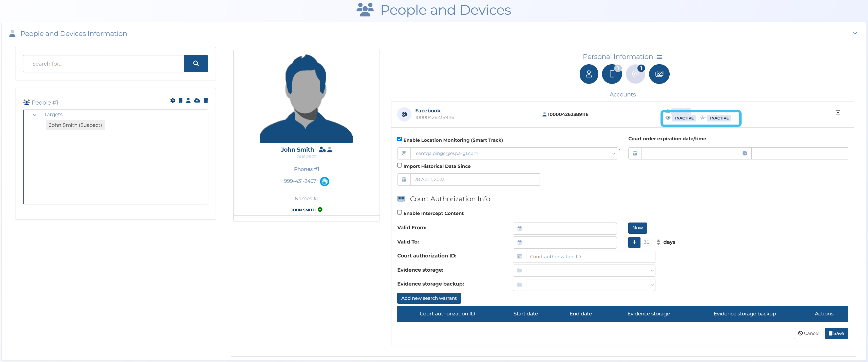Collapse the Targets tree node
Viewport: 868px width, 362px height.
coord(34,115)
